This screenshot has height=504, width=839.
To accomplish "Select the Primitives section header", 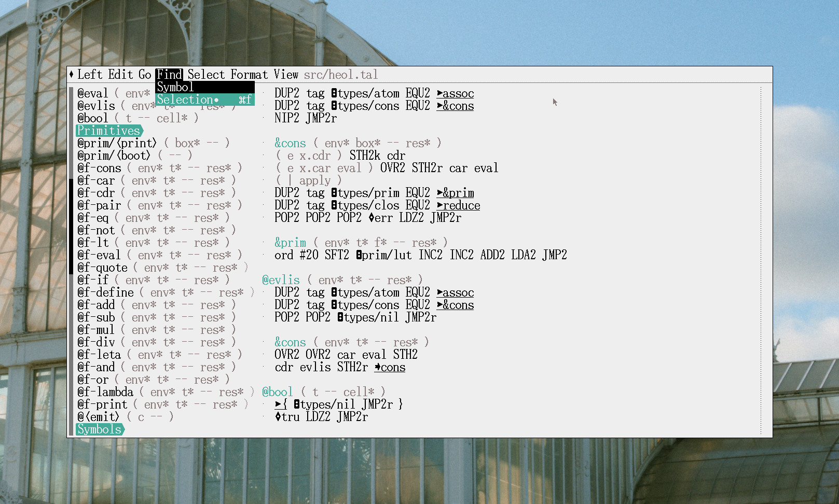I will (109, 131).
